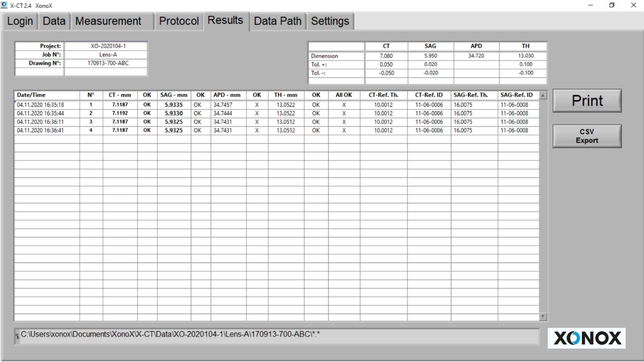Click the CSV Export button
644x362 pixels.
pyautogui.click(x=587, y=136)
